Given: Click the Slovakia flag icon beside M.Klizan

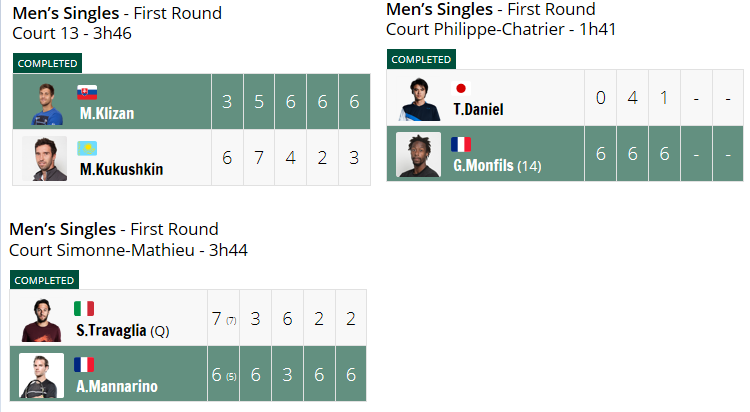Looking at the screenshot, I should pos(87,92).
